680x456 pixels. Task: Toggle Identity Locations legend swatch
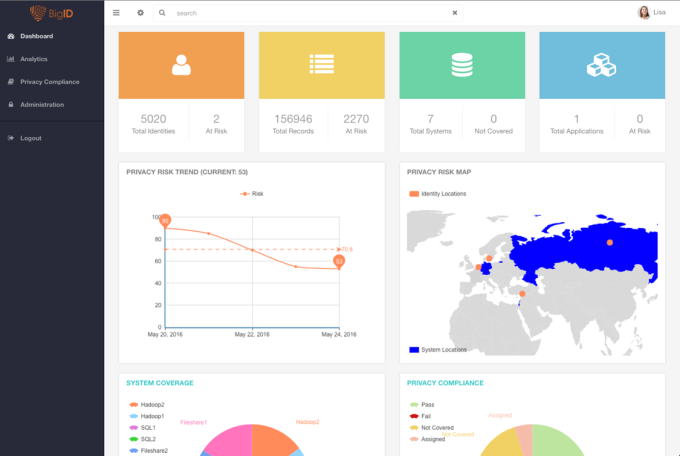(414, 194)
